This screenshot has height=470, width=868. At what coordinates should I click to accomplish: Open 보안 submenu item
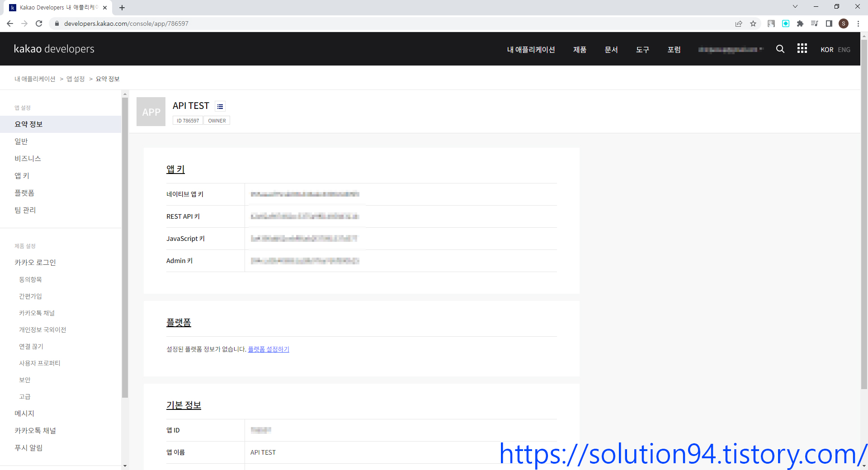[x=24, y=380]
